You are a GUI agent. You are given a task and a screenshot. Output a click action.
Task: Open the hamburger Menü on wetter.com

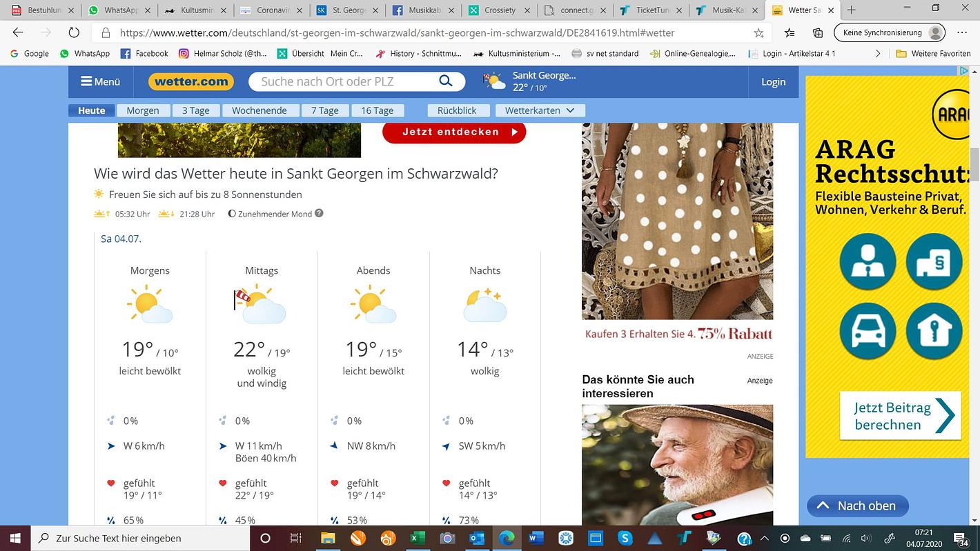coord(101,81)
